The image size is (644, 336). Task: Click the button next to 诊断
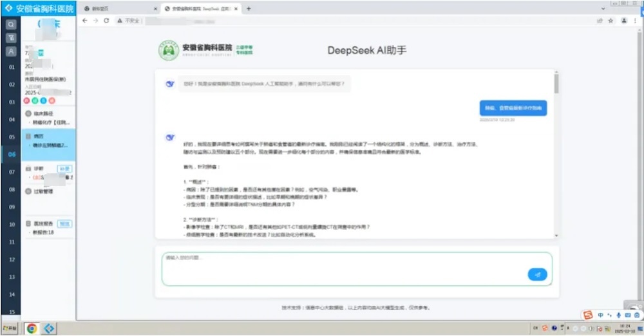64,169
